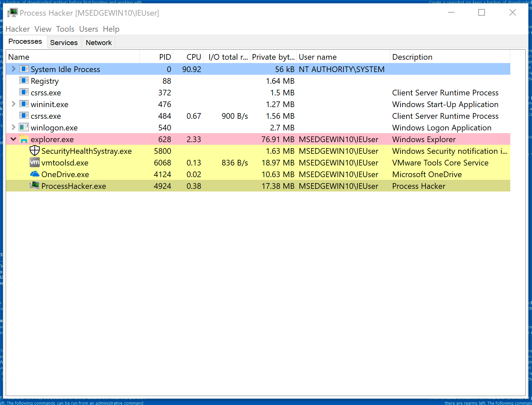Expand the System Idle Process tree
Viewport: 532px width, 405px height.
tap(13, 69)
